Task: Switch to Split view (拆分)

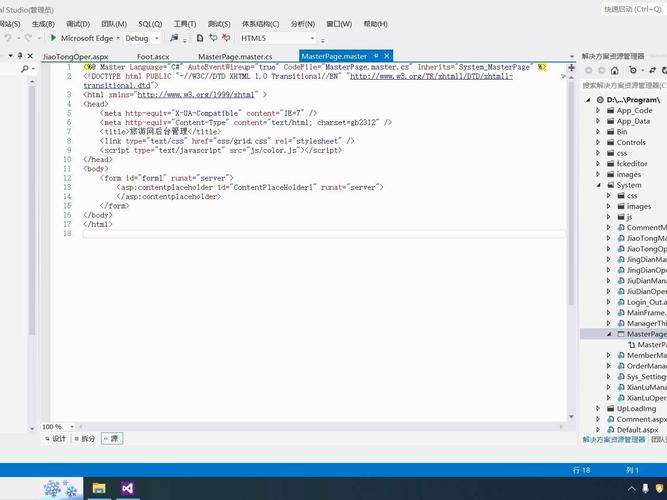Action: pos(85,438)
